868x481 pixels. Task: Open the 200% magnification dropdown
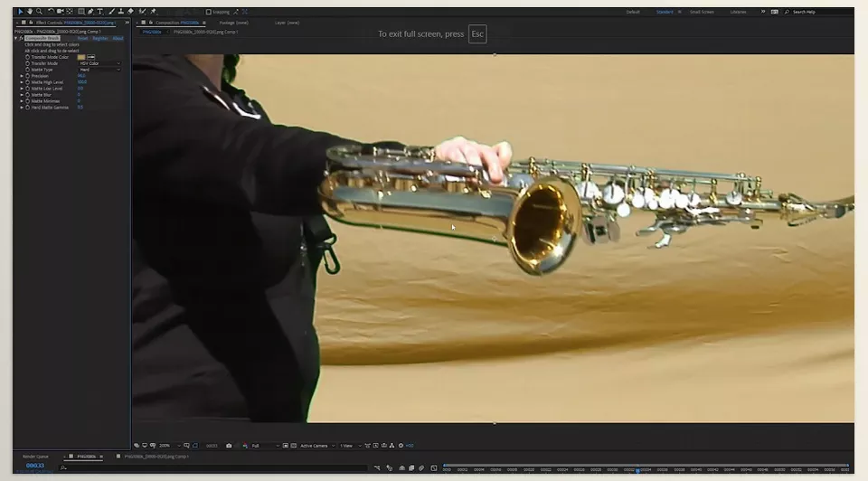(170, 446)
